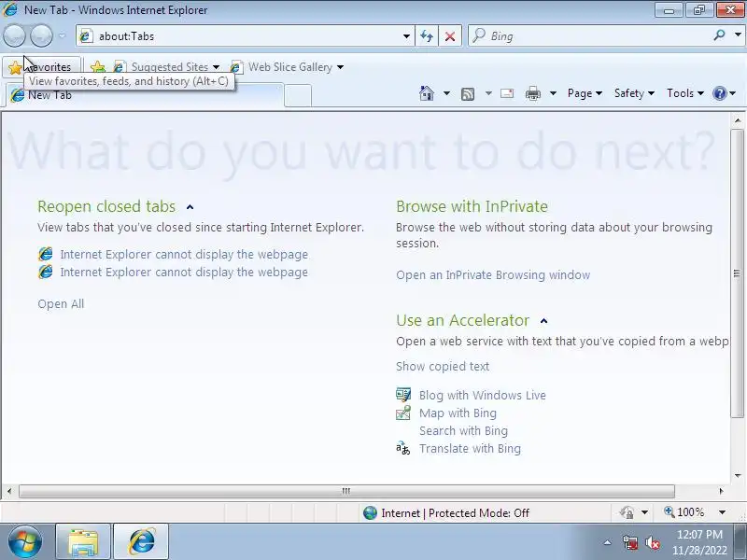Click Add to Favorites Bar star icon
Viewport: 747px width, 560px height.
point(98,67)
